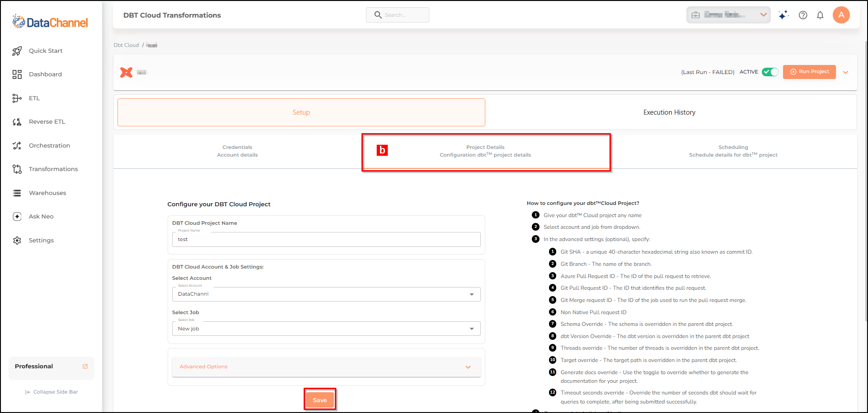Viewport: 868px width, 413px height.
Task: Click the Transformations icon
Action: (17, 169)
